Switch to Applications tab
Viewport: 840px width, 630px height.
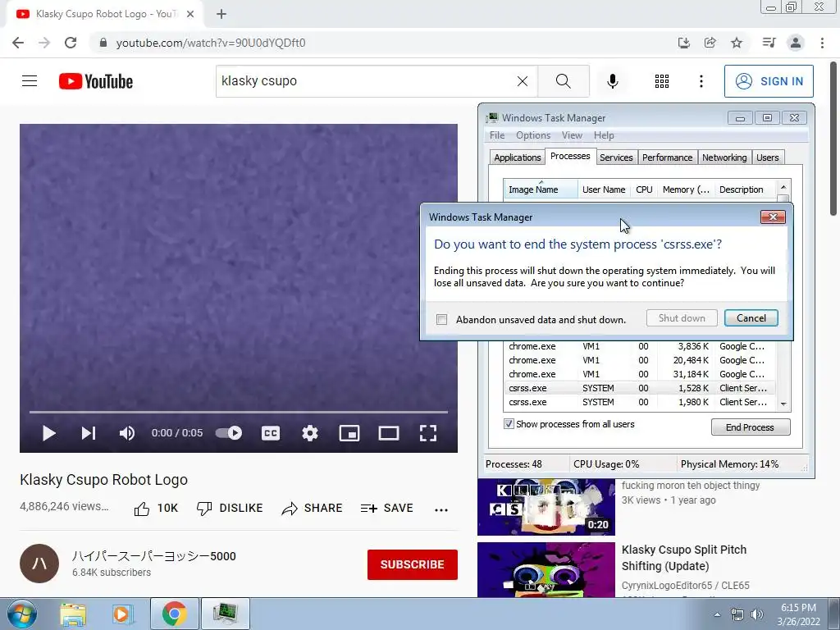[x=517, y=157]
